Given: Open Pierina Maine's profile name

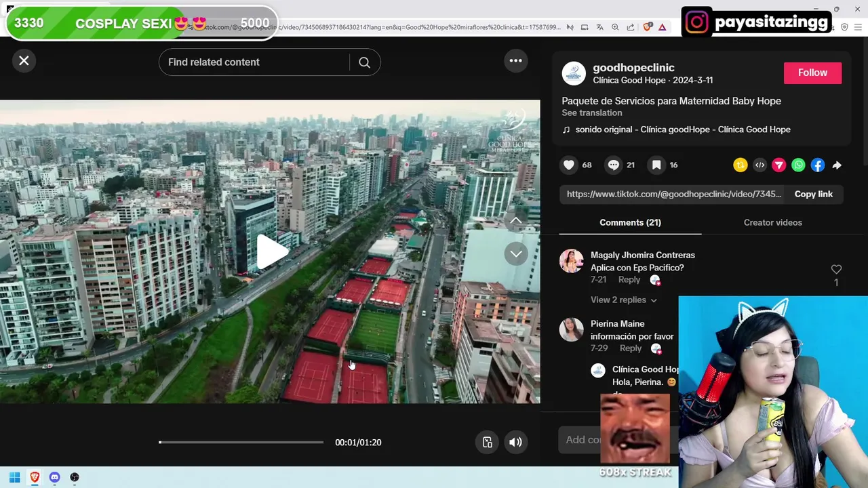Looking at the screenshot, I should click(x=617, y=324).
